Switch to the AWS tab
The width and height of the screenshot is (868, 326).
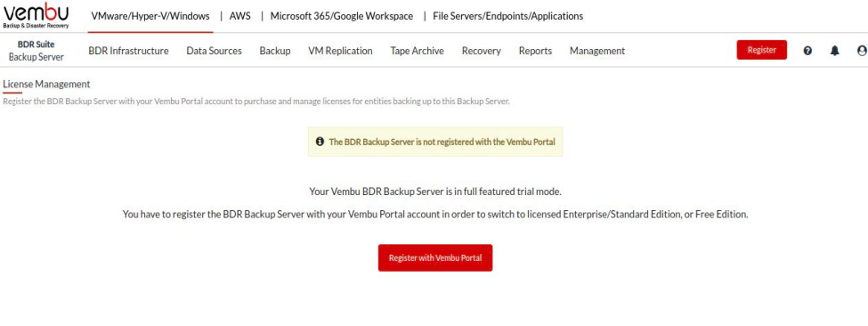point(239,16)
